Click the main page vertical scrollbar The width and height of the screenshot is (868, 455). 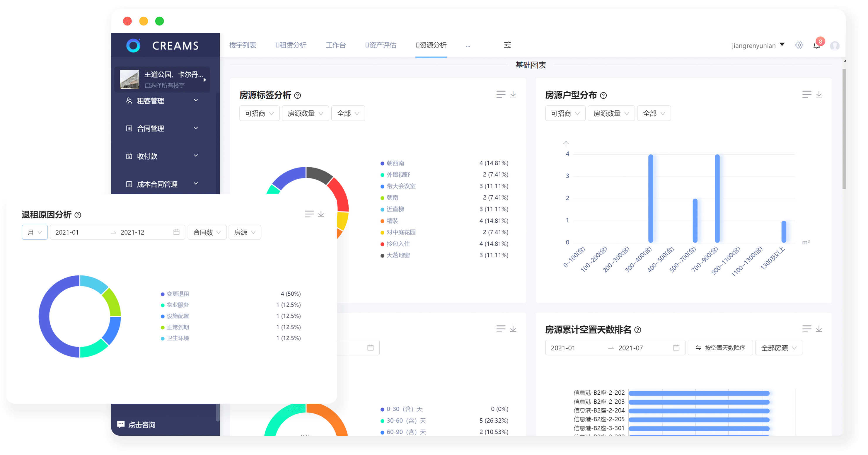844,129
